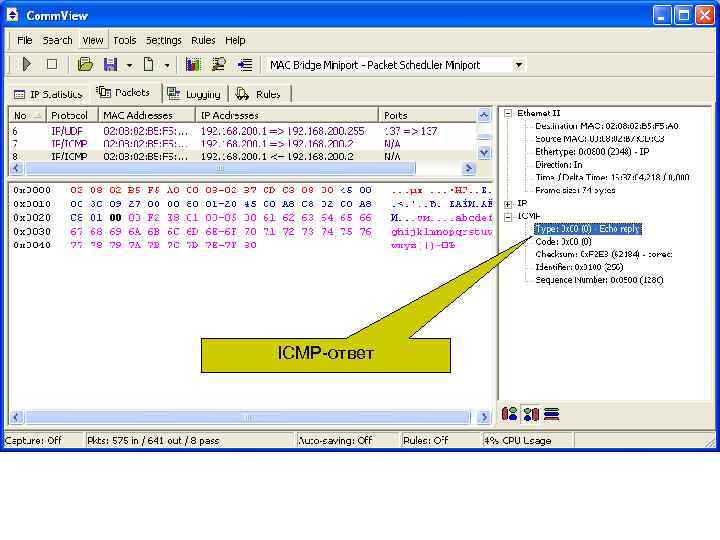This screenshot has height=540, width=720.
Task: Sort by the IP Addresses column header
Action: (287, 115)
